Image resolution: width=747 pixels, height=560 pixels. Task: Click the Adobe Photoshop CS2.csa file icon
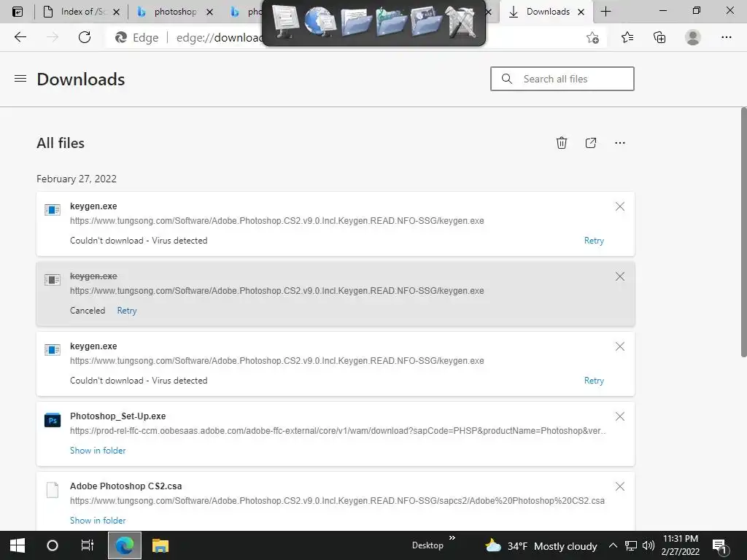(x=53, y=489)
